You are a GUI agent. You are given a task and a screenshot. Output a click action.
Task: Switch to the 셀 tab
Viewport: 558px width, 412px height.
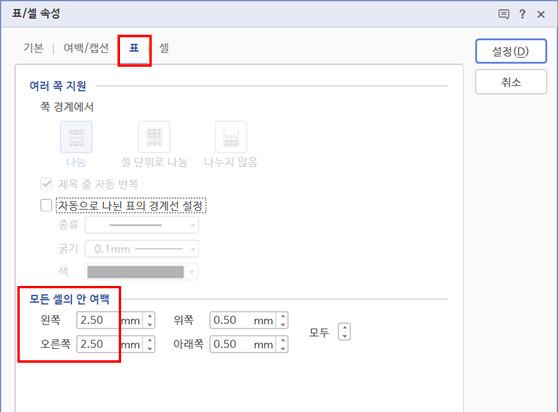click(164, 48)
